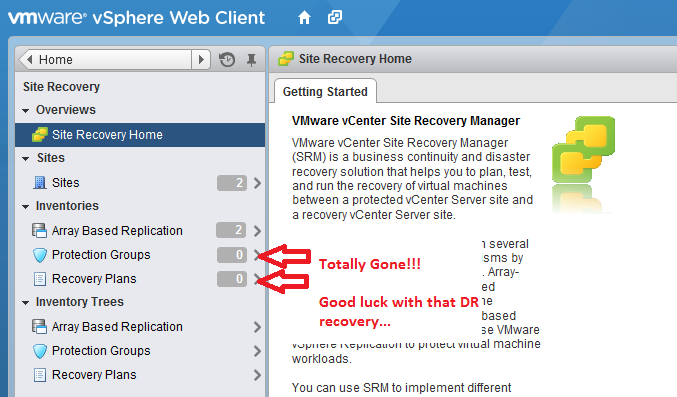Screen dimensions: 677x397
Task: Select Site Recovery Home in navigator
Action: click(x=140, y=135)
